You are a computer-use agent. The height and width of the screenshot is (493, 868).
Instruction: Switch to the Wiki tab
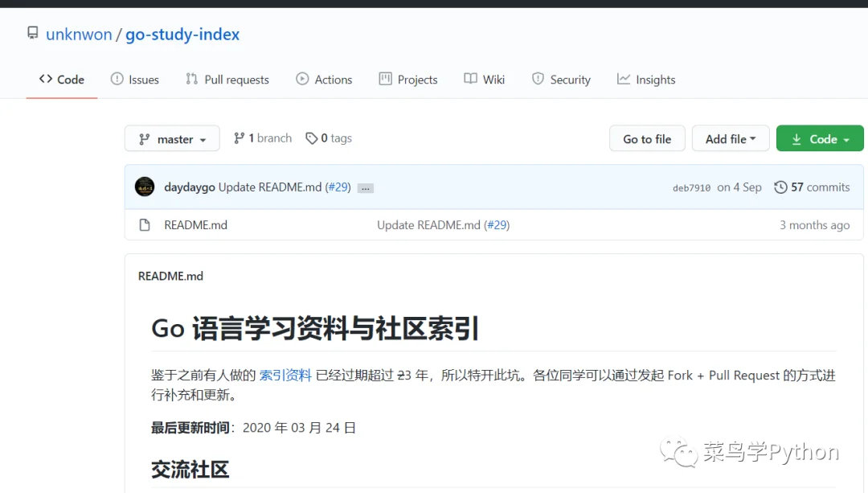click(x=485, y=80)
